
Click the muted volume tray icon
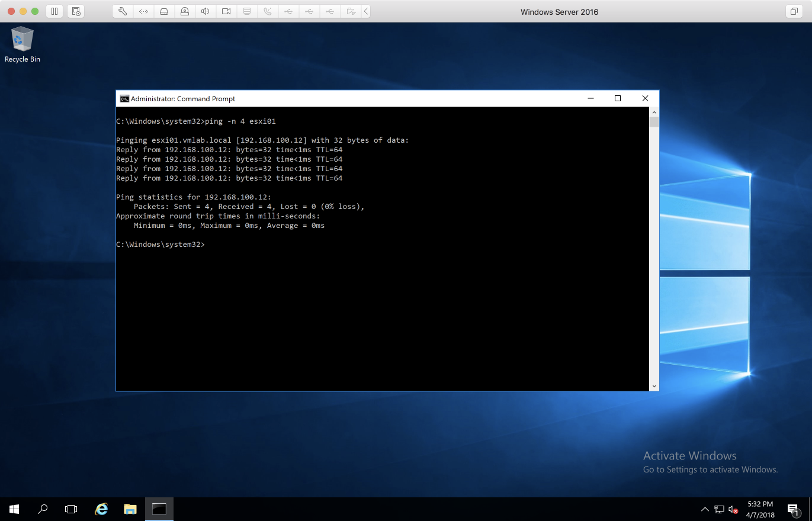pos(733,509)
